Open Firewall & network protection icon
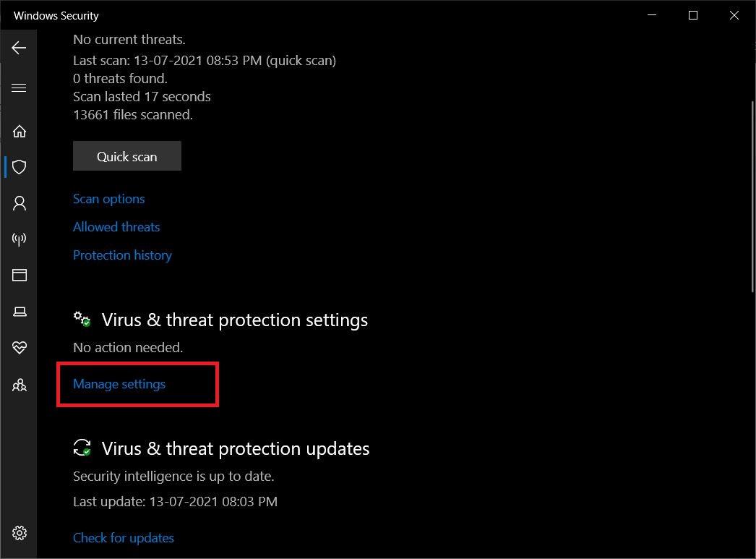Screen dimensions: 756x559 point(20,239)
